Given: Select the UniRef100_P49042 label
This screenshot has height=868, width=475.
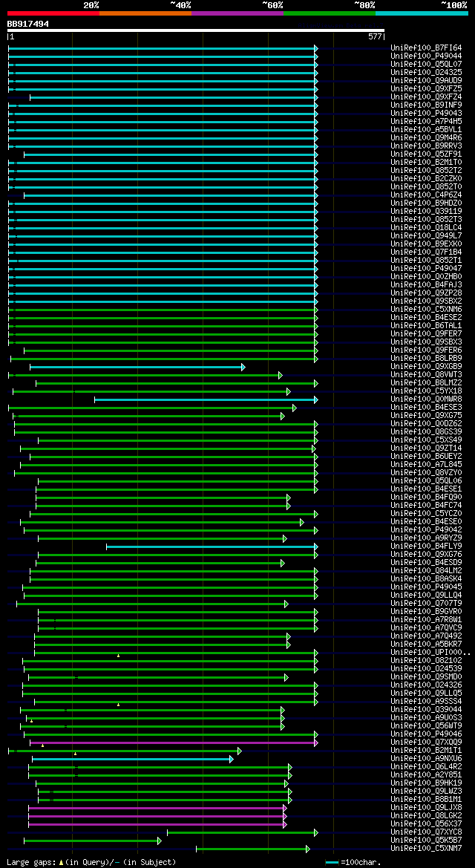Looking at the screenshot, I should pyautogui.click(x=426, y=529).
